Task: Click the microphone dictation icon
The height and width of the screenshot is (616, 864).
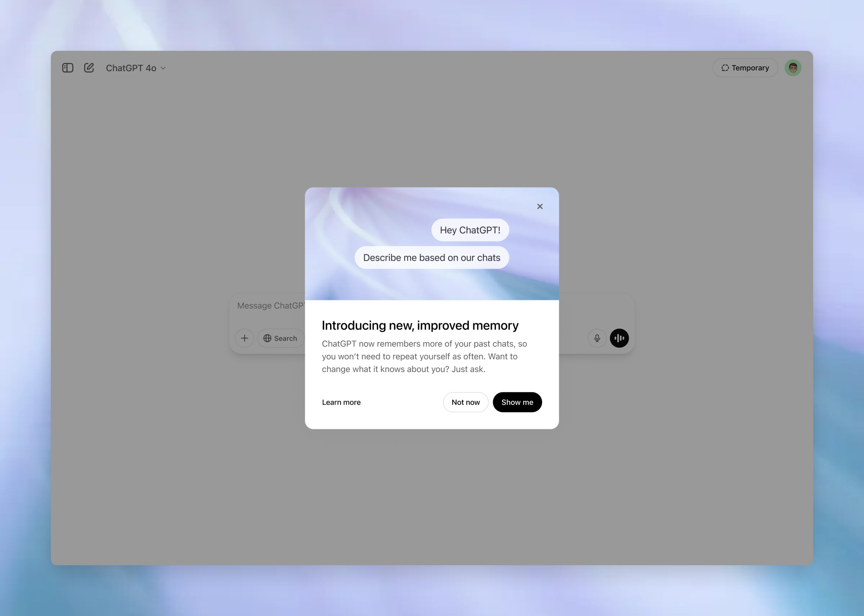Action: (x=597, y=338)
